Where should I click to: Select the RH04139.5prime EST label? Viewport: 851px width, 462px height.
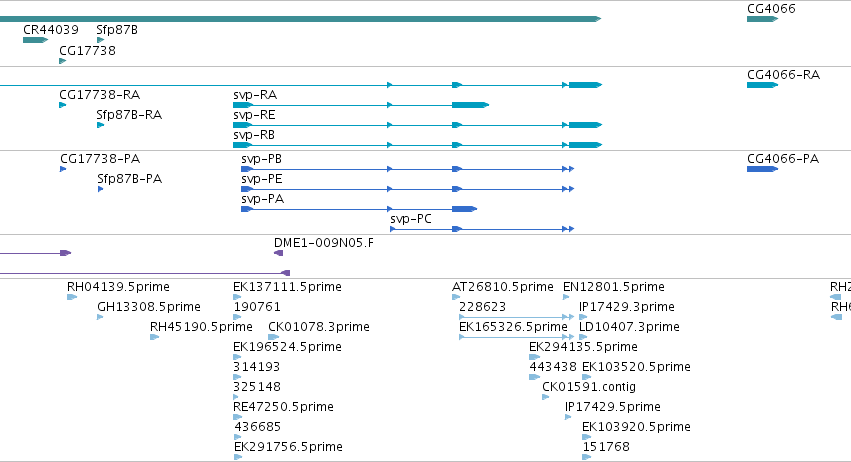118,287
